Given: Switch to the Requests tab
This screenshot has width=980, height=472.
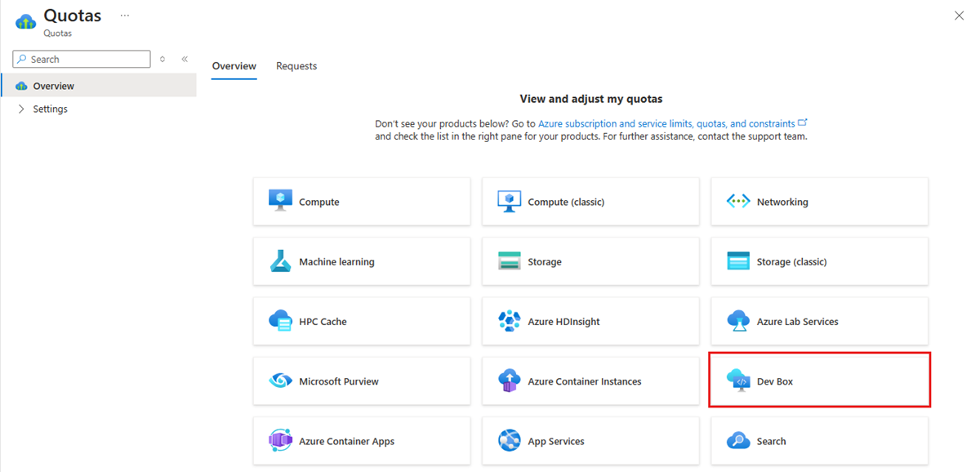Looking at the screenshot, I should click(x=296, y=66).
